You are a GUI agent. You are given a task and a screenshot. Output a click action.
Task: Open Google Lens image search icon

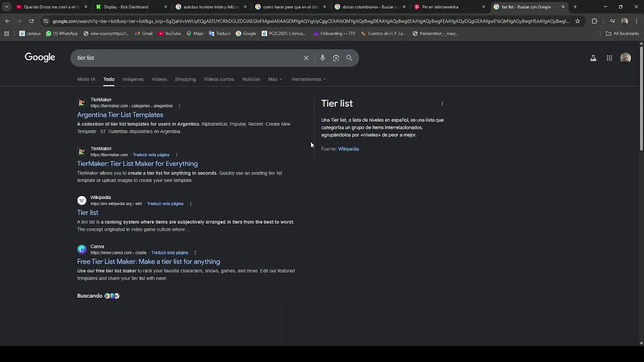click(x=336, y=58)
